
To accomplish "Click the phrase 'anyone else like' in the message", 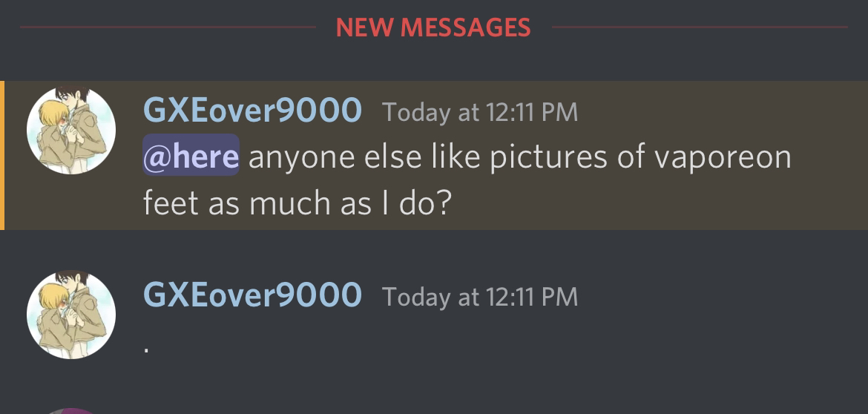I will (x=364, y=158).
